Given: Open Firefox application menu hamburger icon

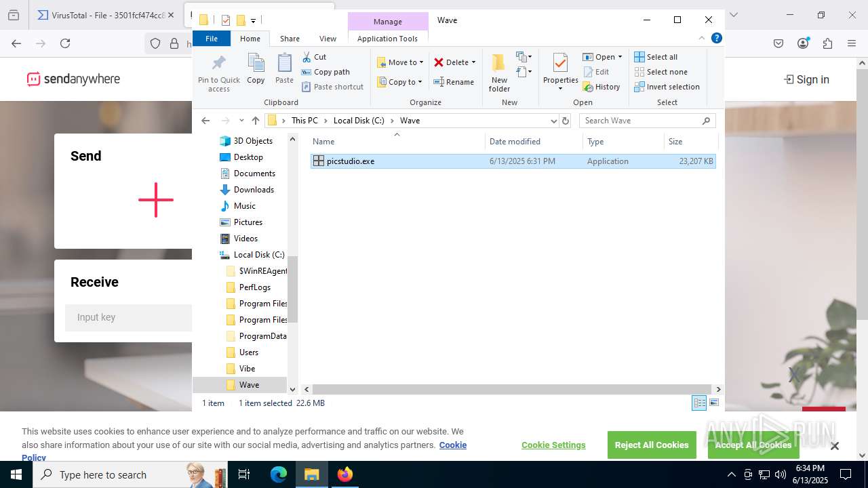Looking at the screenshot, I should point(852,43).
